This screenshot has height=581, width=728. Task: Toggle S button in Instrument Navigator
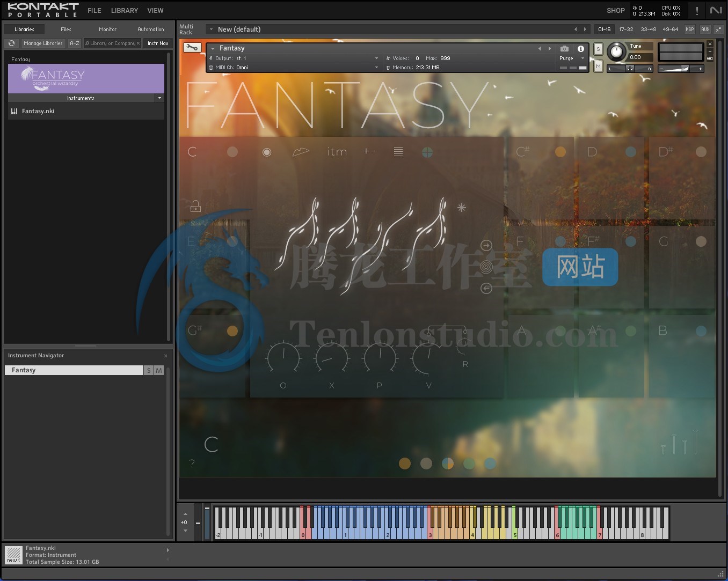(x=149, y=370)
